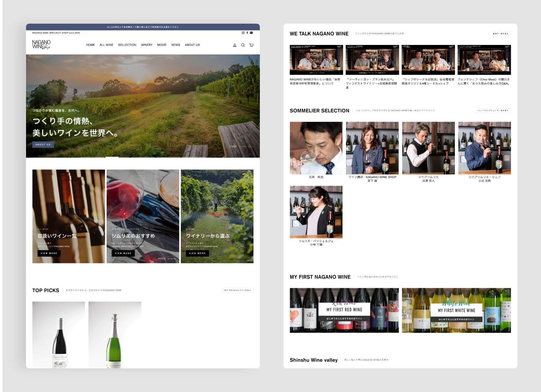Viewport: 541px width, 392px height.
Task: Click the TOP PICKS heading
Action: point(46,290)
